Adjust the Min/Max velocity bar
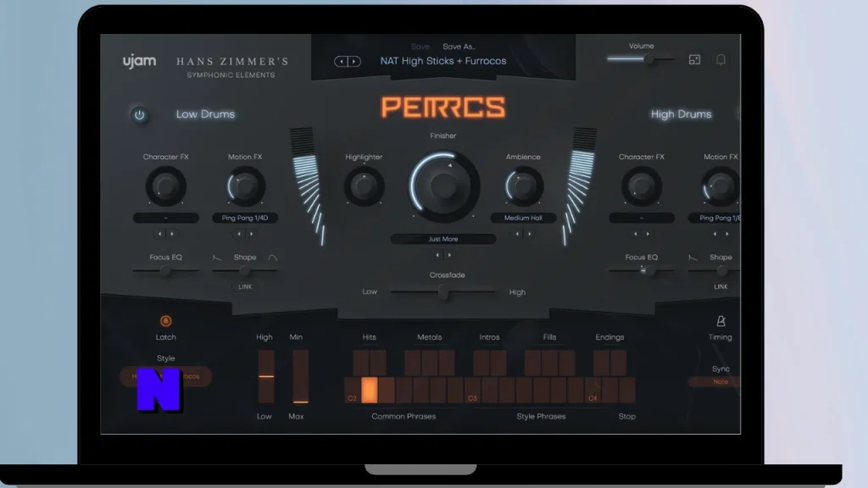The height and width of the screenshot is (488, 868). 301,376
